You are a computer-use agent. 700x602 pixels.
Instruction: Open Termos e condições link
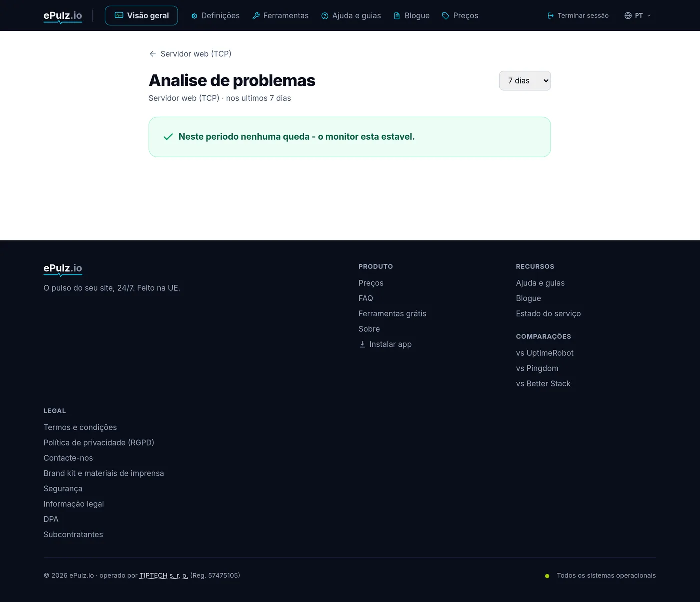(80, 427)
